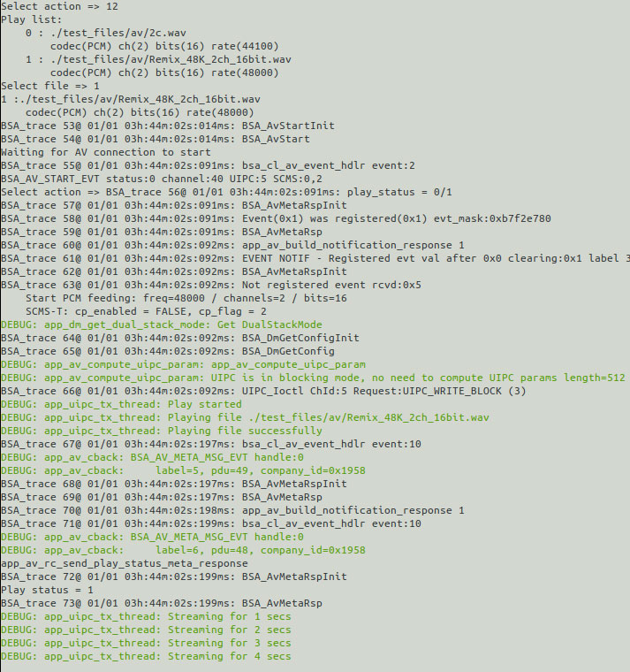Screen dimensions: 630x672
Task: Click the BSA_AvStartInit trace line
Action: (168, 126)
